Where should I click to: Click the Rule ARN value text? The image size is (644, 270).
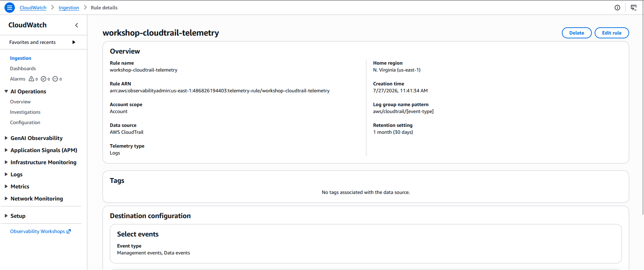[x=220, y=91]
